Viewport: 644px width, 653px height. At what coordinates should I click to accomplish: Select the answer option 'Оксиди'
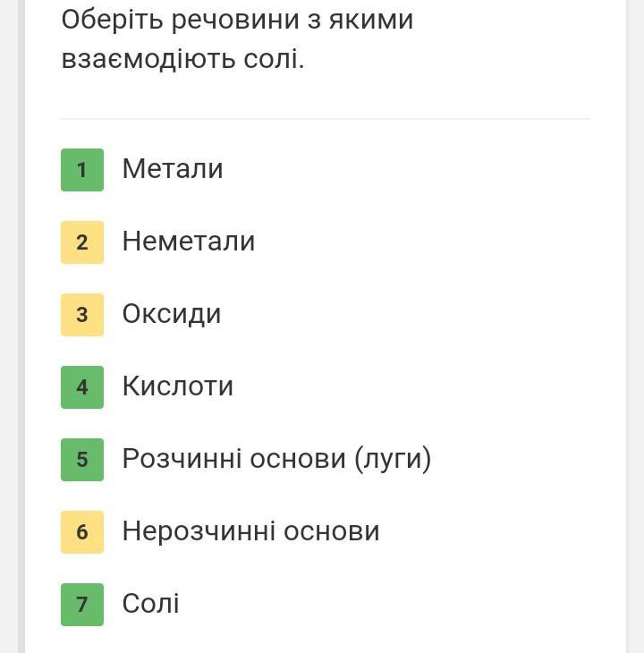[x=172, y=314]
